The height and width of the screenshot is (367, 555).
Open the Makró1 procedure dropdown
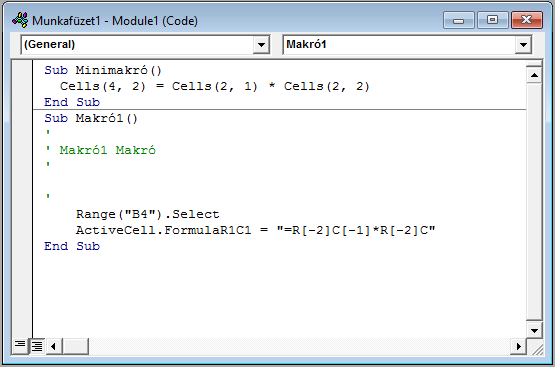click(x=523, y=45)
